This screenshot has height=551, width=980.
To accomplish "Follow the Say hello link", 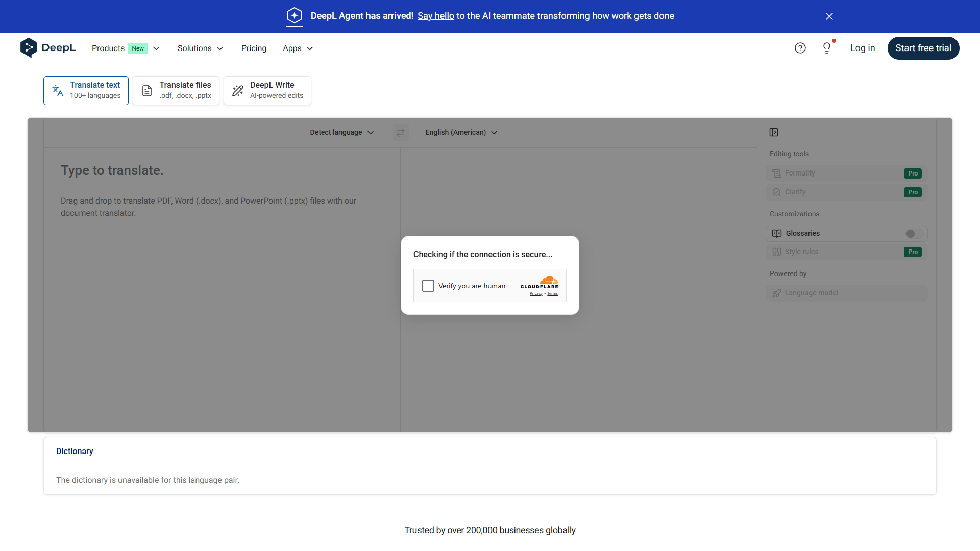I will click(435, 16).
